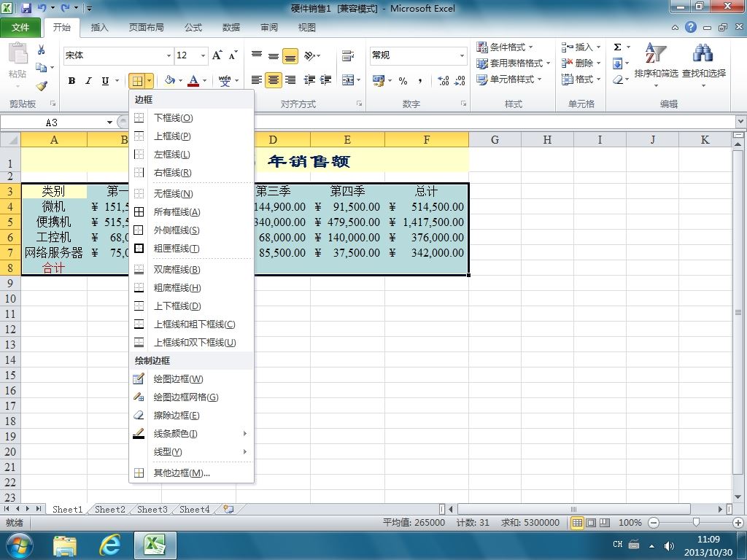
Task: Choose 所有框线 from border menu
Action: point(191,212)
